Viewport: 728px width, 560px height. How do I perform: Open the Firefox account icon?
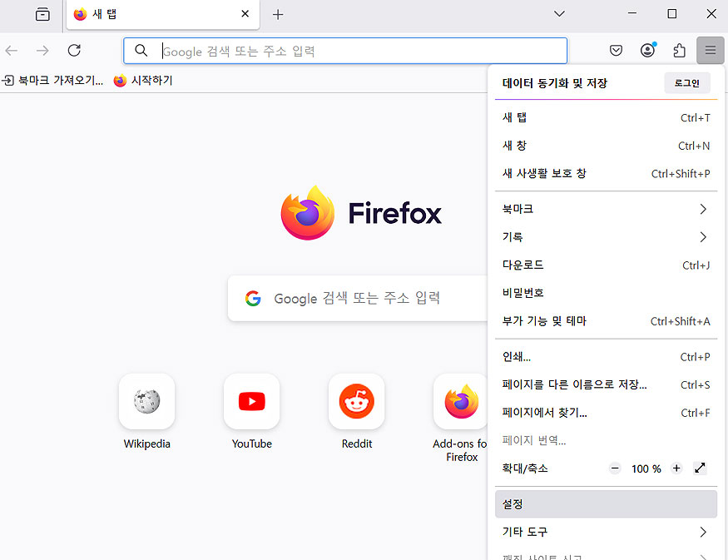(x=647, y=50)
